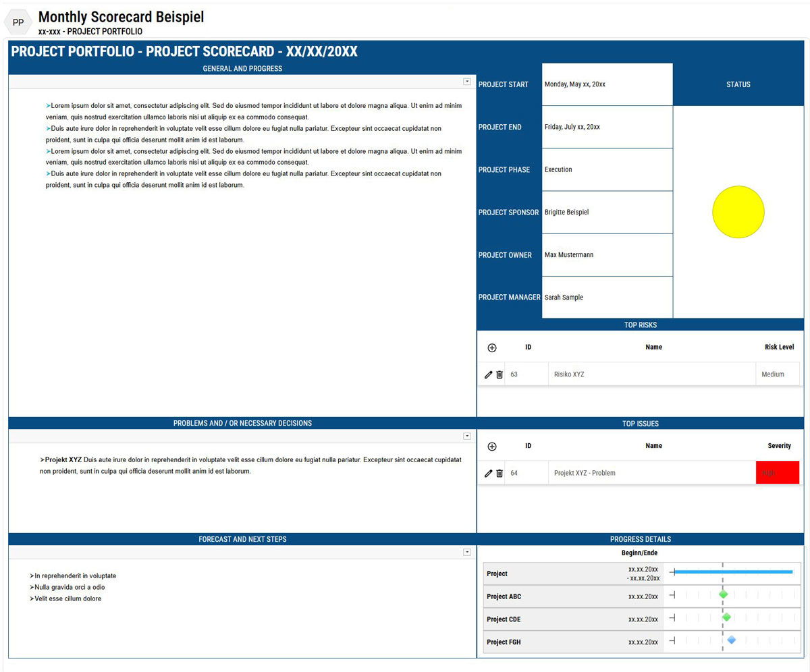
Task: Click the PP hexagon portfolio icon
Action: 18,22
